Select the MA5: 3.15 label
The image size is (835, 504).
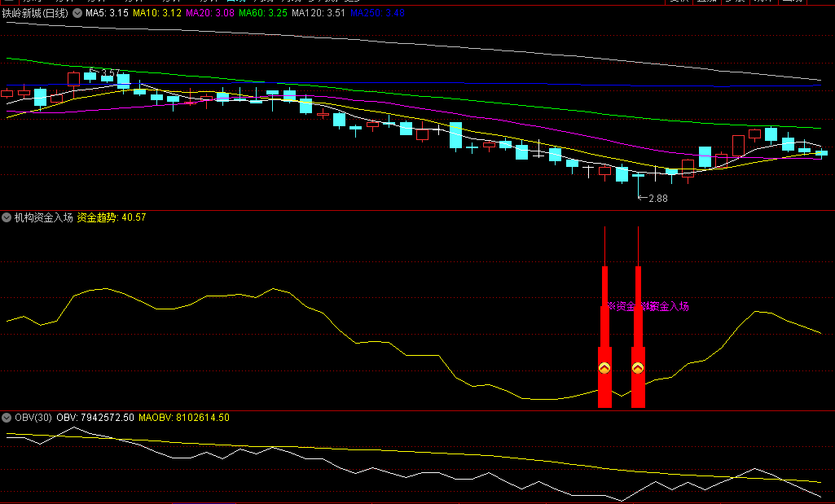coord(107,13)
